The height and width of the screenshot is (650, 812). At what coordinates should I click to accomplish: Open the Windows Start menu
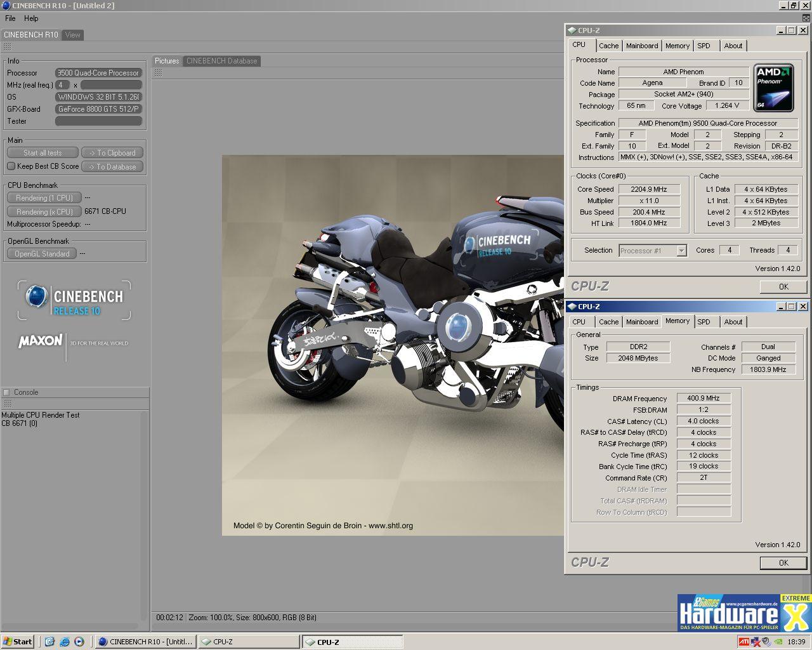point(18,642)
